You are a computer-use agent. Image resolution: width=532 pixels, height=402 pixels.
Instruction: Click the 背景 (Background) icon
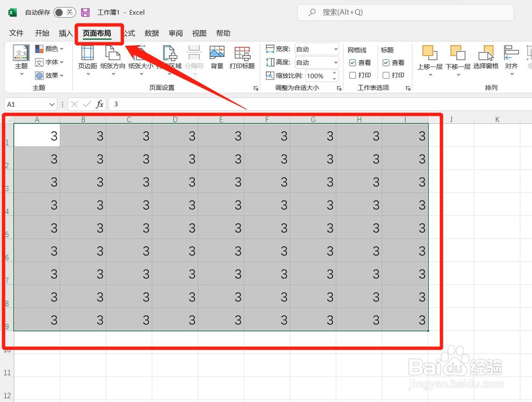(x=217, y=59)
